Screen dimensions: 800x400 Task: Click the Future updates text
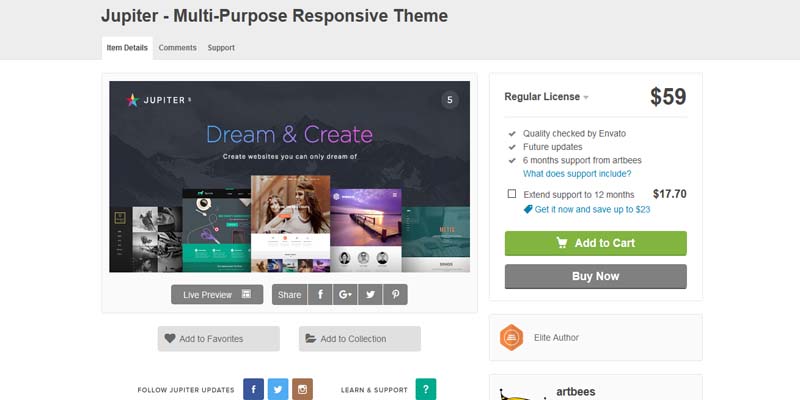(553, 147)
